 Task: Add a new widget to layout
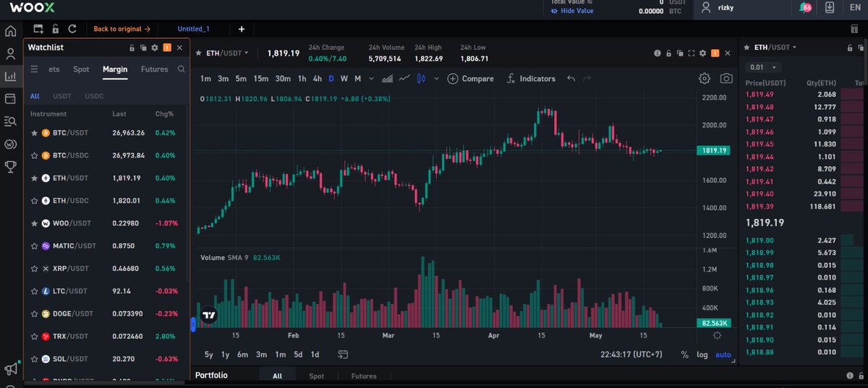pyautogui.click(x=37, y=29)
